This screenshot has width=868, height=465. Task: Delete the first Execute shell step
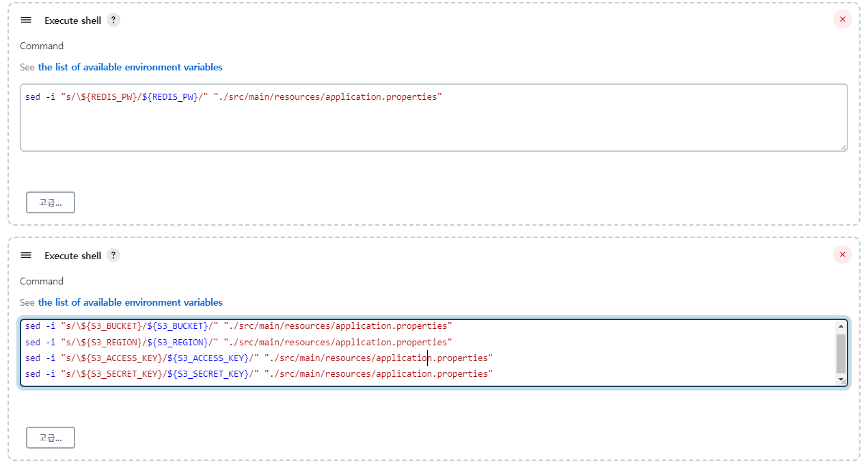pyautogui.click(x=842, y=19)
